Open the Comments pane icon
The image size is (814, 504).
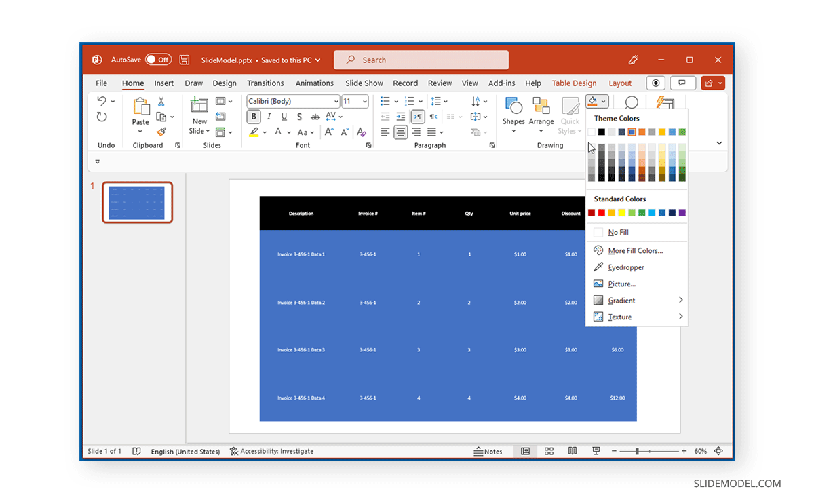click(682, 83)
